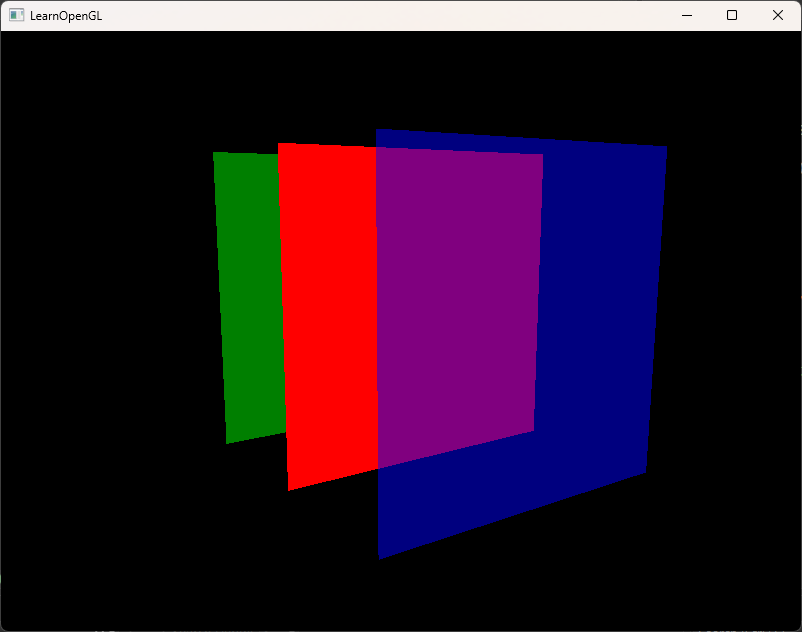Click the dark blue area right of purple

click(598, 300)
